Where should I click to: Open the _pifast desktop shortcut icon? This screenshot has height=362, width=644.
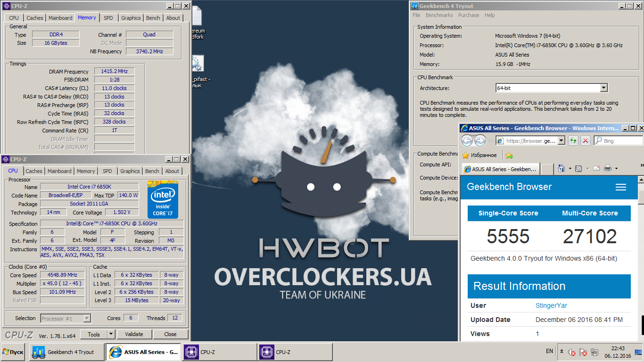pyautogui.click(x=198, y=64)
